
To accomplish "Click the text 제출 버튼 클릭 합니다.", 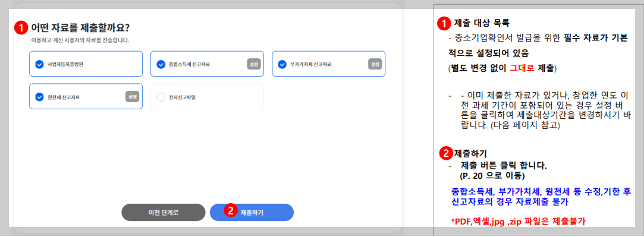I will (x=504, y=166).
